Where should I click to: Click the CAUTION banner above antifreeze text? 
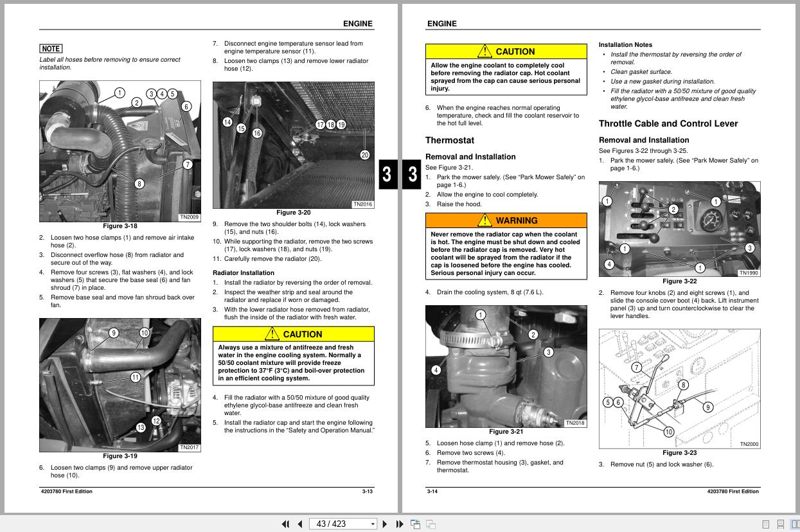click(294, 334)
